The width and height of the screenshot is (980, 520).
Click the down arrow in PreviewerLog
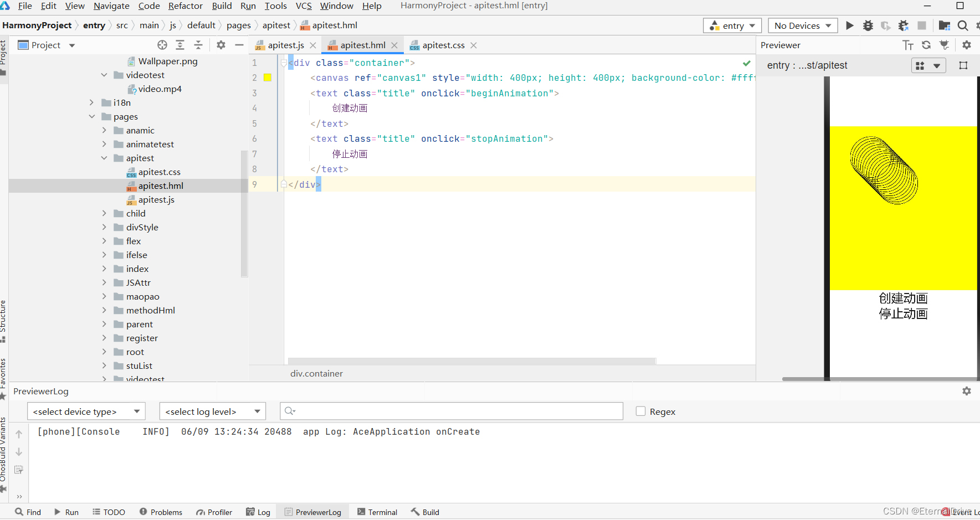[19, 452]
